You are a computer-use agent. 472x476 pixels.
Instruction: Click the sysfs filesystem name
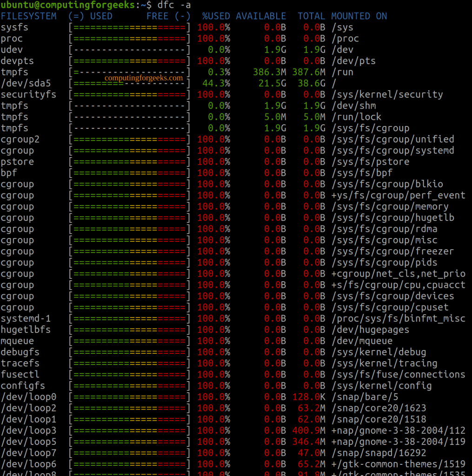[x=14, y=27]
